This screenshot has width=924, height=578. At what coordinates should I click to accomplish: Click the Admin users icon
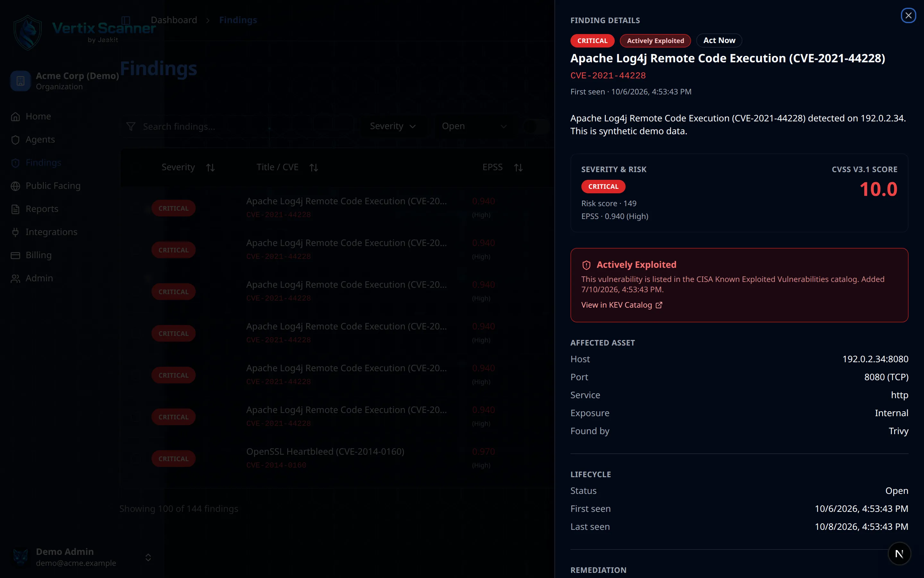pos(15,279)
